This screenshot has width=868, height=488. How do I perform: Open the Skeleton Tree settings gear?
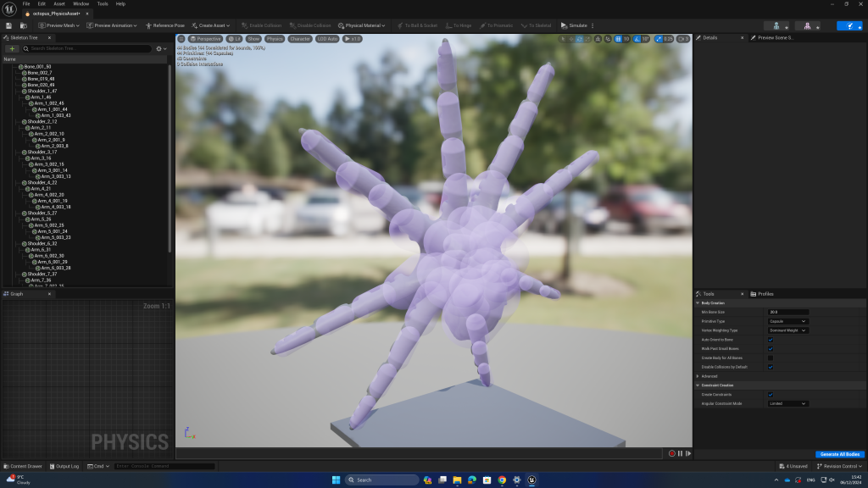[x=161, y=48]
